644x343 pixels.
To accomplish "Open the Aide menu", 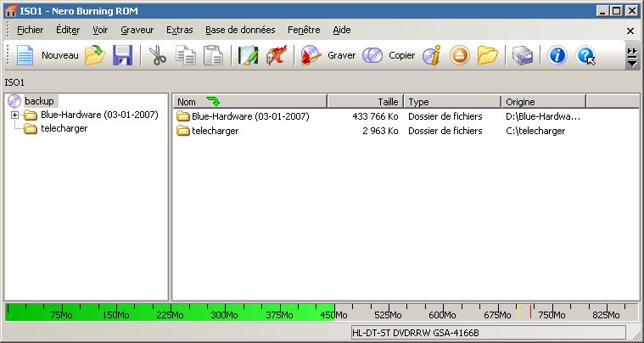I will [x=342, y=30].
